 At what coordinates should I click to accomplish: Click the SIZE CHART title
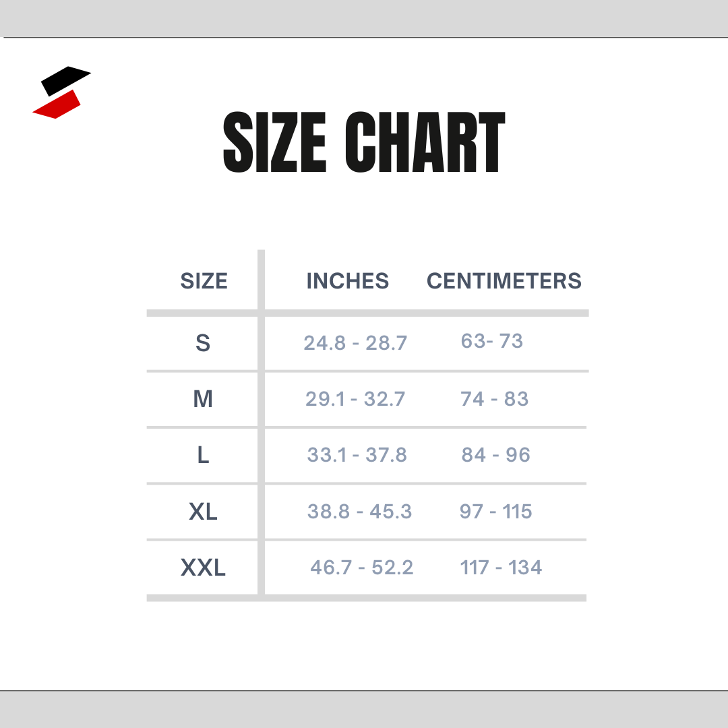pos(364,143)
